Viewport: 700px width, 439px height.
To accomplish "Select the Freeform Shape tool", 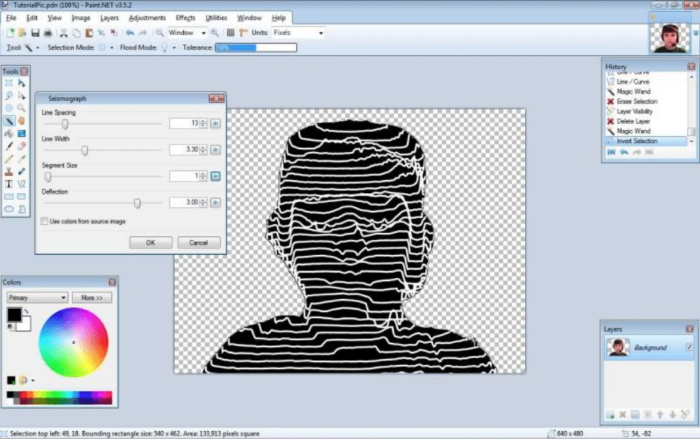I will 21,209.
